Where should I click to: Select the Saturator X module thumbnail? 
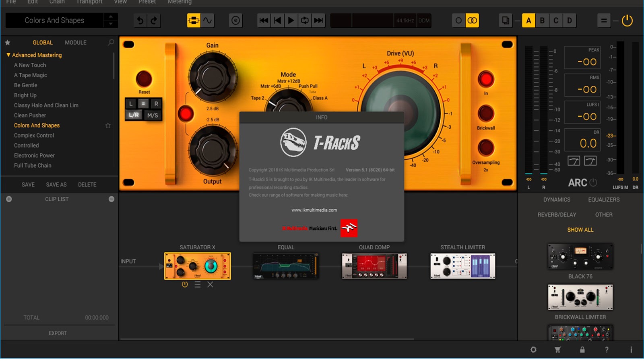pyautogui.click(x=197, y=266)
